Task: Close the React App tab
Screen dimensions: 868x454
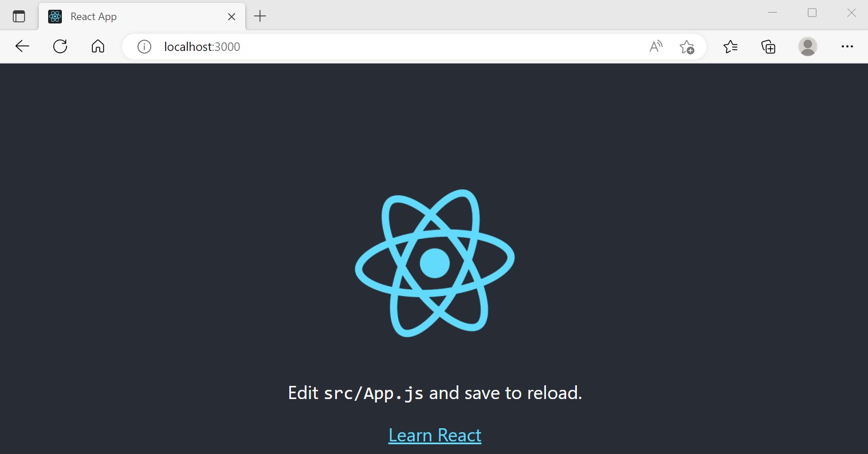Action: [231, 17]
